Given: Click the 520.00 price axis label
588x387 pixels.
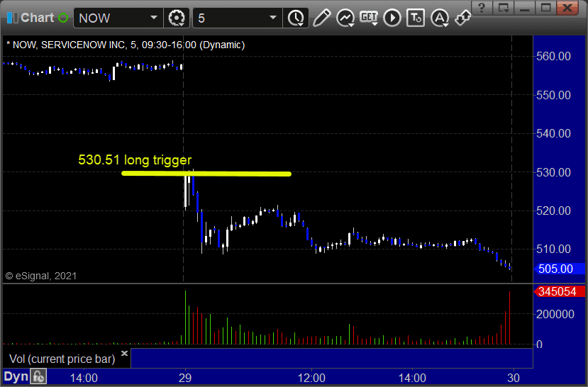Looking at the screenshot, I should pos(553,211).
